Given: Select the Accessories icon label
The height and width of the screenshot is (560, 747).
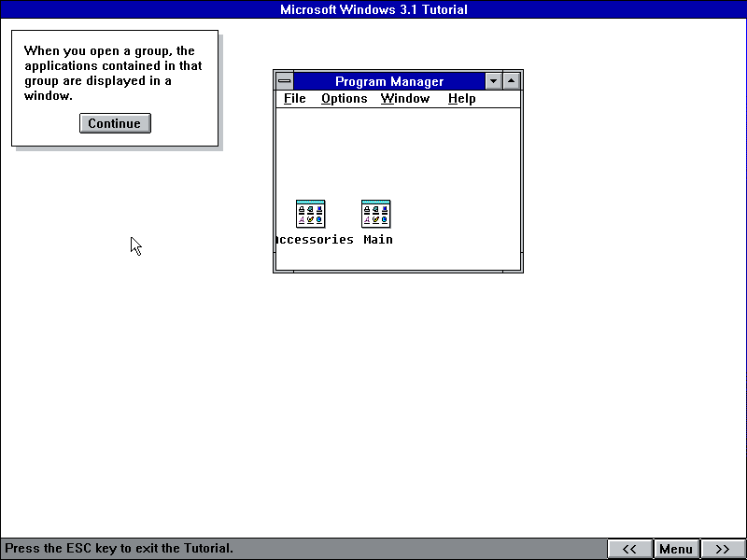Looking at the screenshot, I should 315,240.
